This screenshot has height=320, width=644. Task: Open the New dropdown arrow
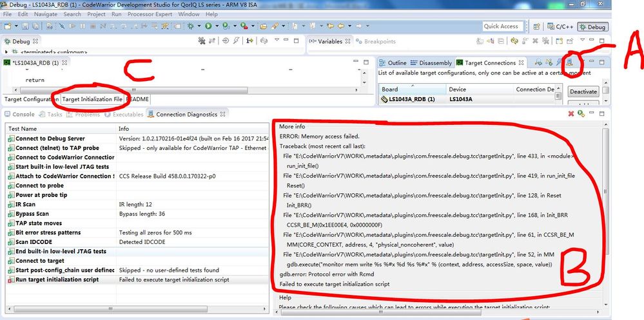[16, 26]
